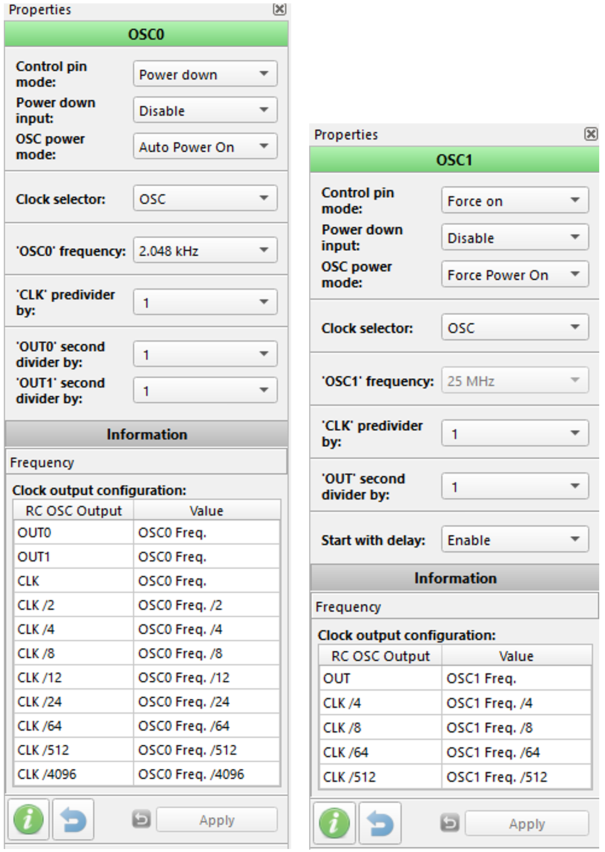Click the small gray revert icon beside OSC1 Apply

(x=450, y=823)
